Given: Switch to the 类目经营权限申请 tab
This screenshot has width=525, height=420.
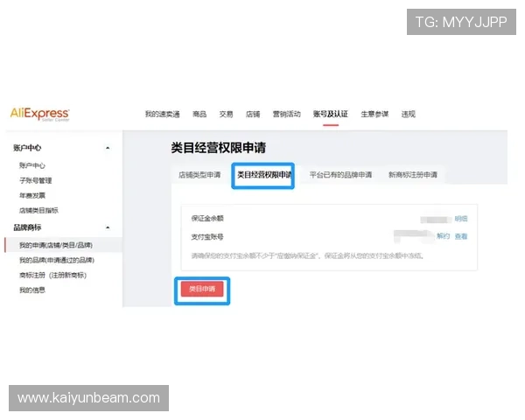Looking at the screenshot, I should (264, 175).
